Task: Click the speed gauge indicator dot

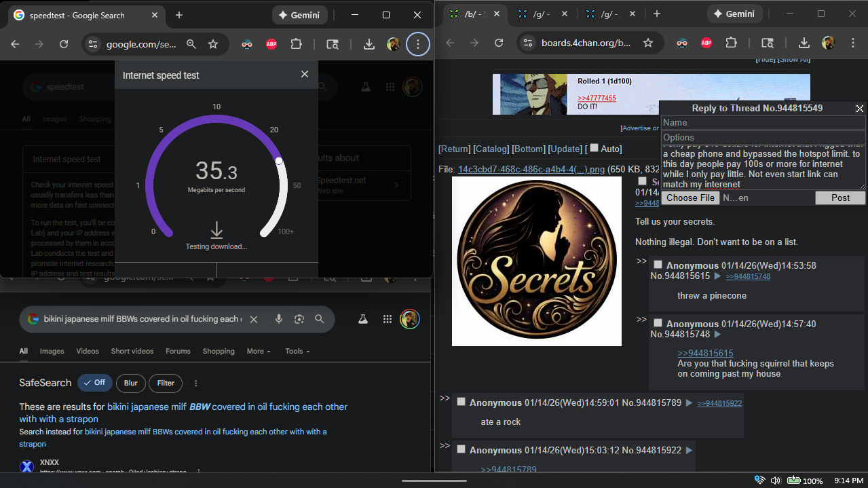Action: (278, 161)
